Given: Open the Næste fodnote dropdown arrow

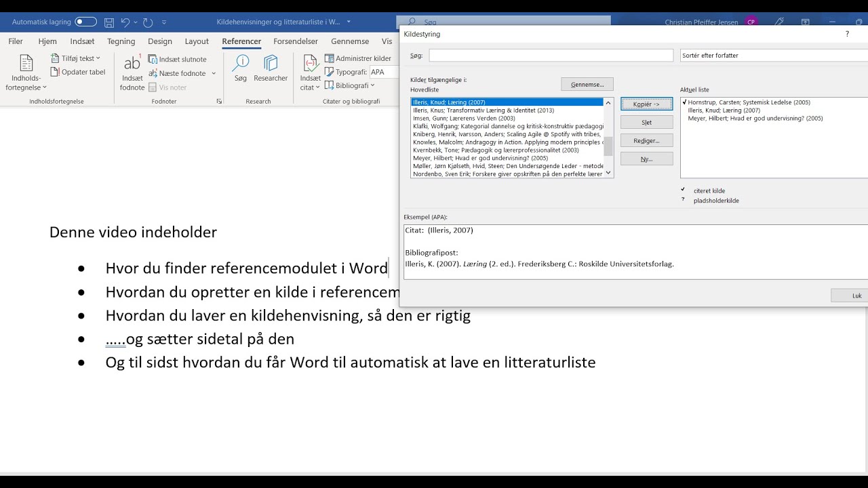Looking at the screenshot, I should [x=214, y=73].
